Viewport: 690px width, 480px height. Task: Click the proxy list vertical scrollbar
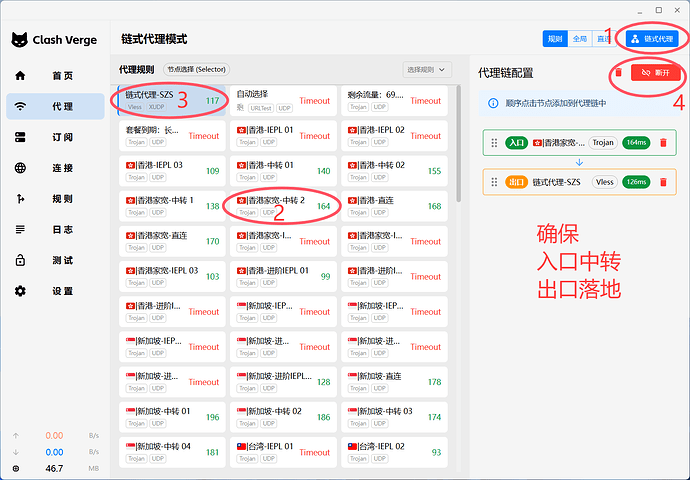(x=459, y=144)
